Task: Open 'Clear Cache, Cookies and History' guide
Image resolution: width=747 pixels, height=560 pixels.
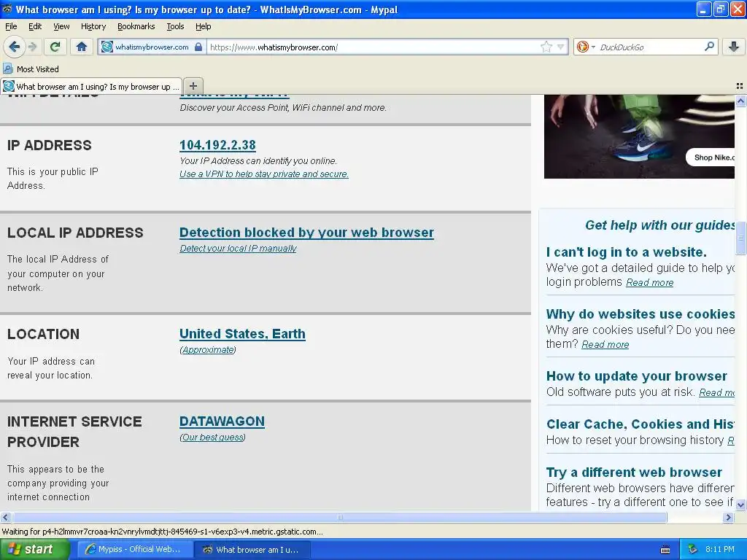Action: coord(640,424)
